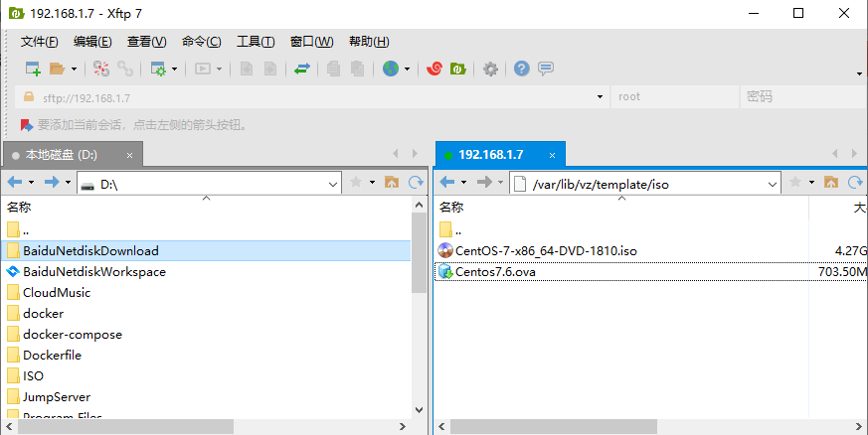The image size is (868, 435).
Task: Open the session properties window icon
Action: tap(158, 69)
